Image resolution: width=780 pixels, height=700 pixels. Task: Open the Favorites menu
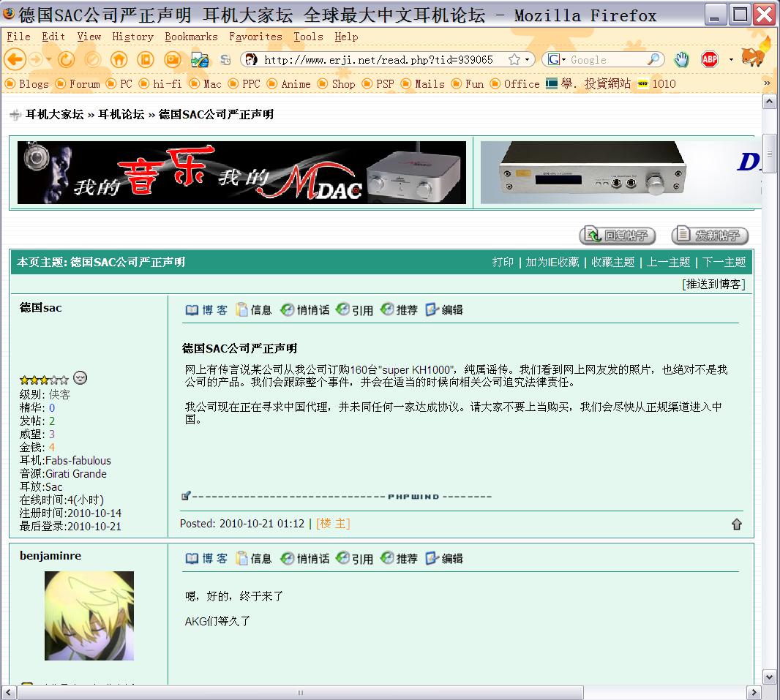pos(255,37)
